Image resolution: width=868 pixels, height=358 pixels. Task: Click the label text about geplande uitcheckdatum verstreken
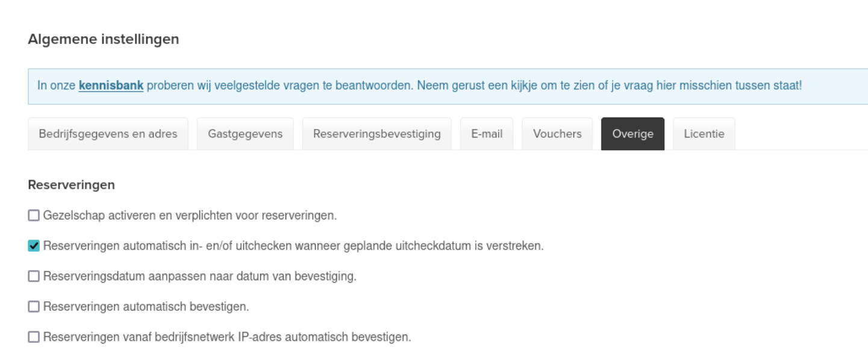293,246
